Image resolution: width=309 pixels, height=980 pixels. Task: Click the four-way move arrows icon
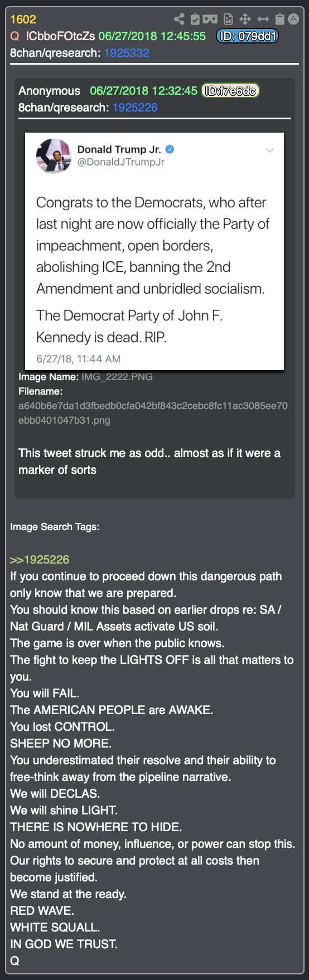[x=245, y=20]
